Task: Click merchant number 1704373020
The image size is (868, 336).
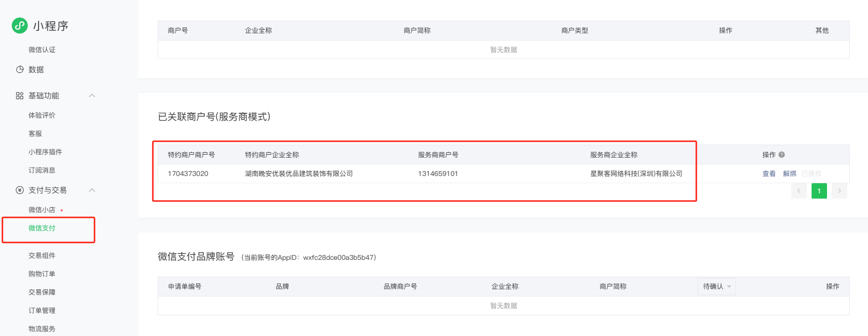Action: pyautogui.click(x=188, y=174)
